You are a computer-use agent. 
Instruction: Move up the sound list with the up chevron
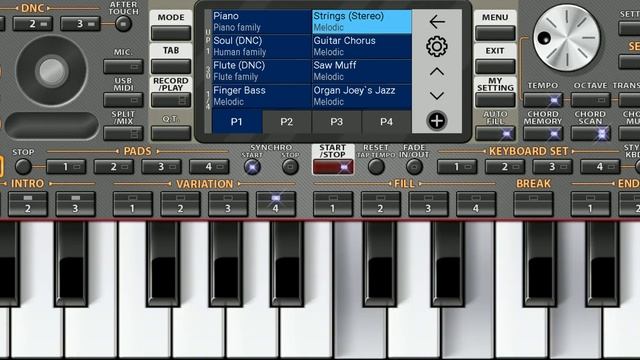pos(437,72)
